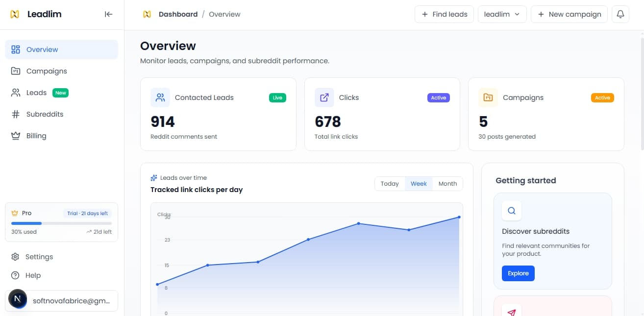Click the Clicks external-link icon

pos(324,97)
